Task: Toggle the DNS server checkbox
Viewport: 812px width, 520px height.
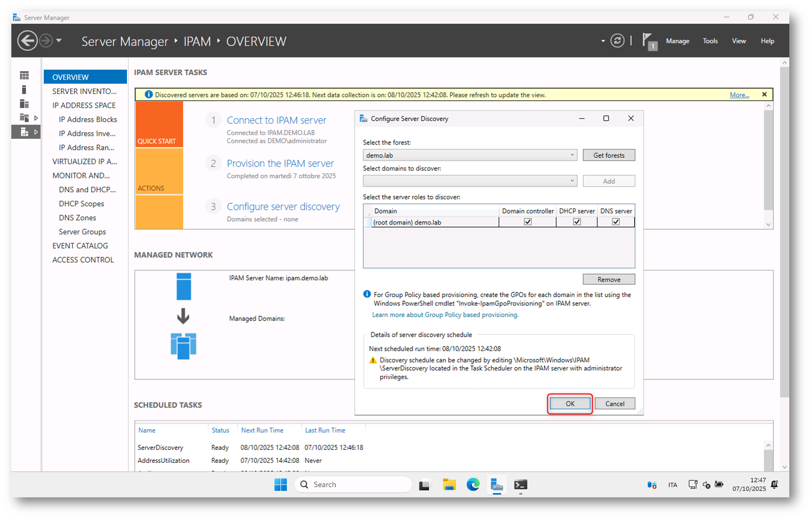Action: coord(615,222)
